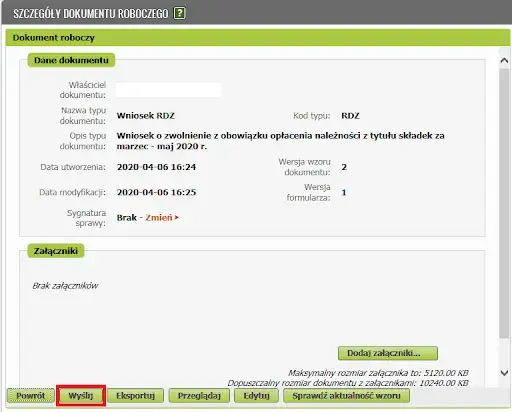
Task: Click the Wyślij button
Action: 81,396
